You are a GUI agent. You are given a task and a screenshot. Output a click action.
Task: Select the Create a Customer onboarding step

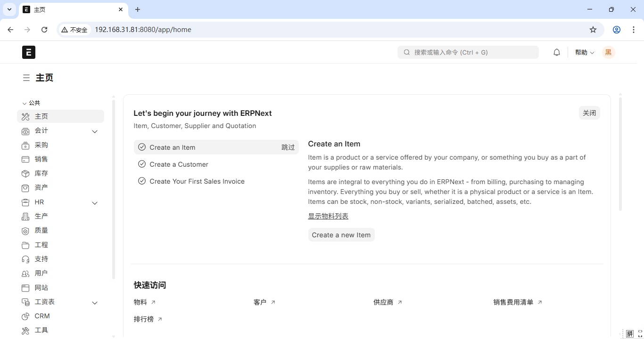[216, 164]
